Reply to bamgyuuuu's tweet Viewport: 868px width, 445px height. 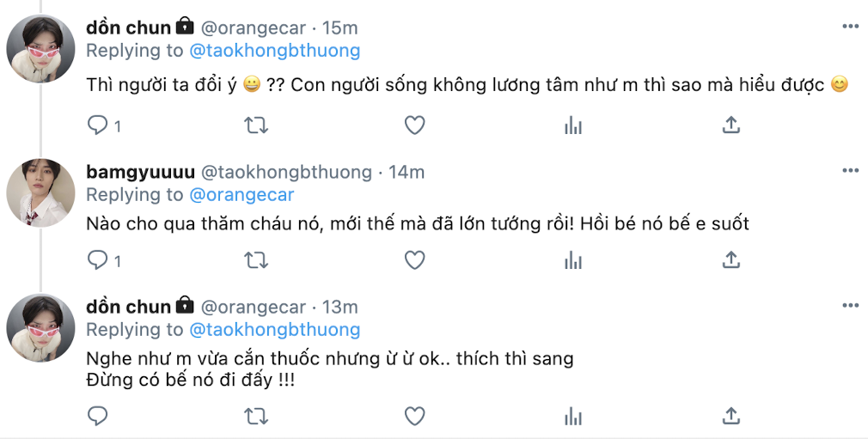98,259
